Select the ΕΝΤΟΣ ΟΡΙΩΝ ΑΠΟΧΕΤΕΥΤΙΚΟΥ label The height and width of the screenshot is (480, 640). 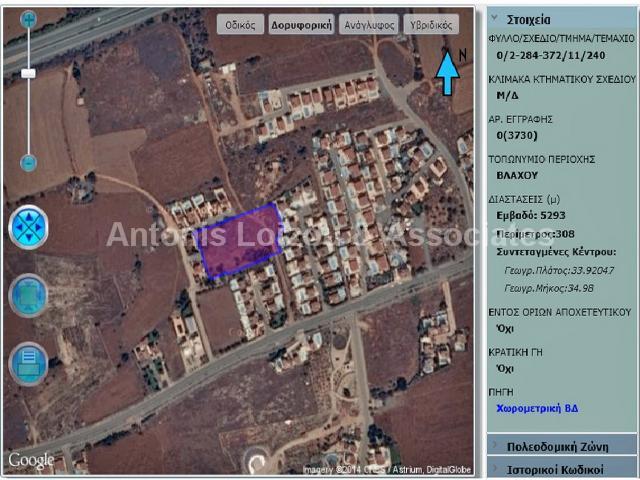point(560,312)
